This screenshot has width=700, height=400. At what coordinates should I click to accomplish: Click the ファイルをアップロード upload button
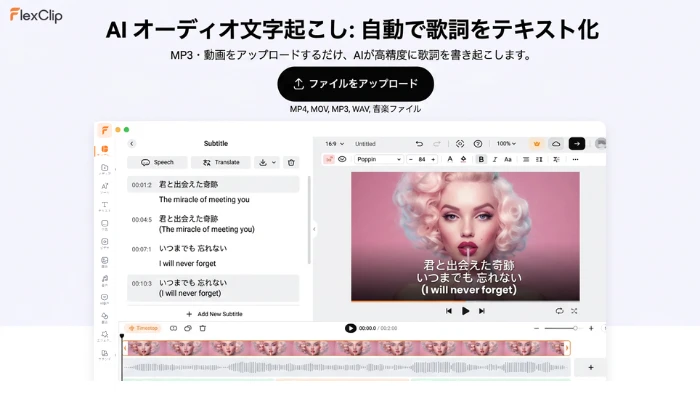[355, 84]
